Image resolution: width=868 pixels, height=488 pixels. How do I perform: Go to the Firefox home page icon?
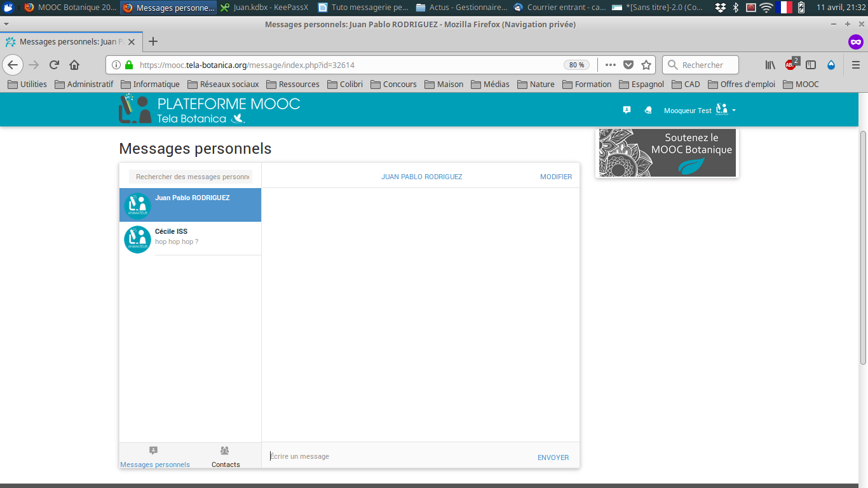(x=74, y=65)
